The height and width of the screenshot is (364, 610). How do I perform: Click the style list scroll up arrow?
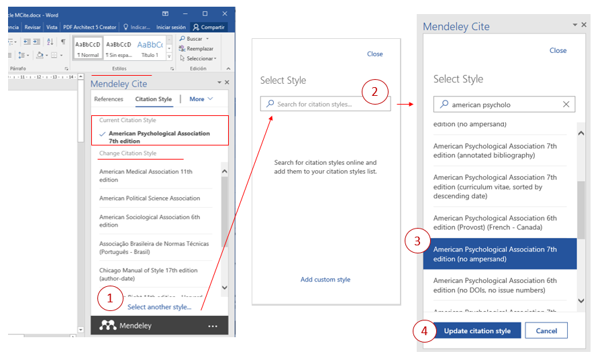224,172
